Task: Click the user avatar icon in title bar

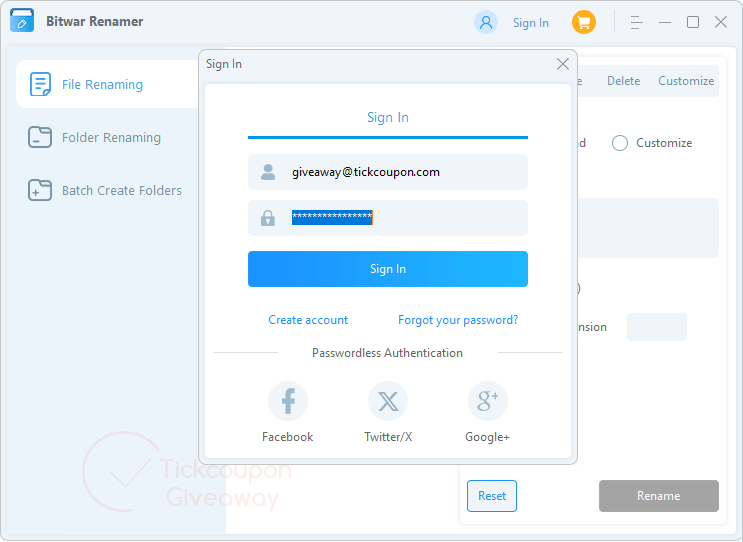Action: coord(486,22)
